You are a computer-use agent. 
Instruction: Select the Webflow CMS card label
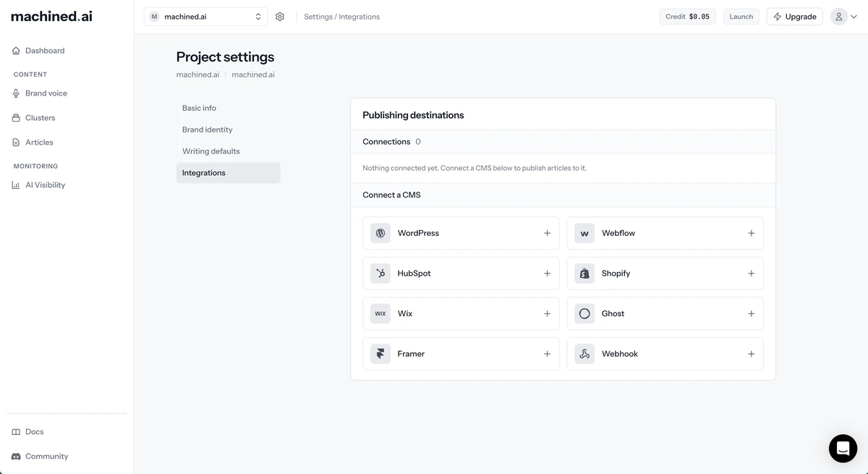[x=618, y=233]
